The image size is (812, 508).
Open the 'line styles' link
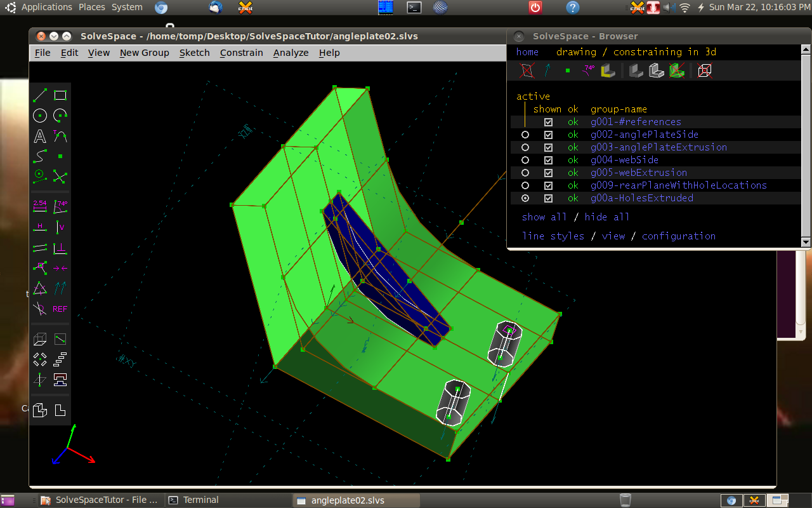point(553,236)
